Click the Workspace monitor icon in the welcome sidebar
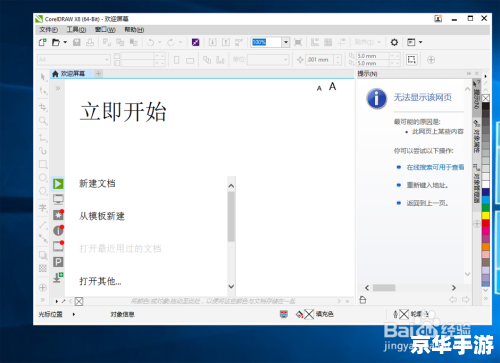Screen dimensions: 500x363 point(58,199)
